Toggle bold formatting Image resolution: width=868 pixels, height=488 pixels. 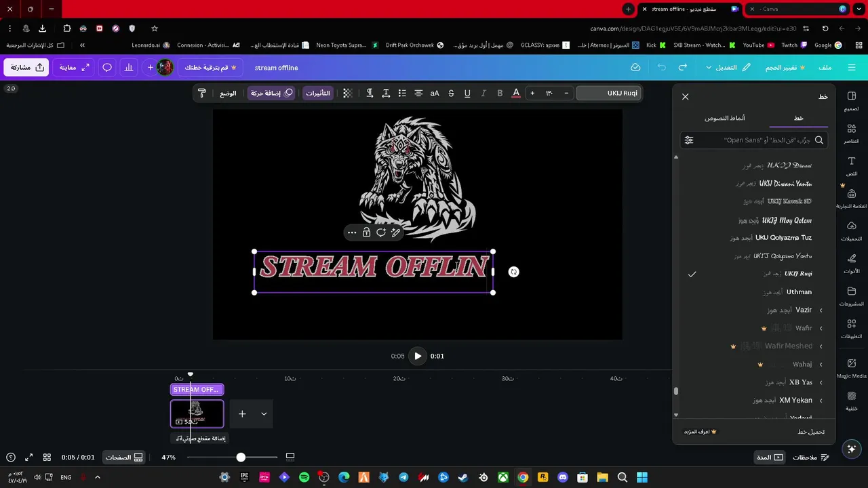[x=500, y=93]
